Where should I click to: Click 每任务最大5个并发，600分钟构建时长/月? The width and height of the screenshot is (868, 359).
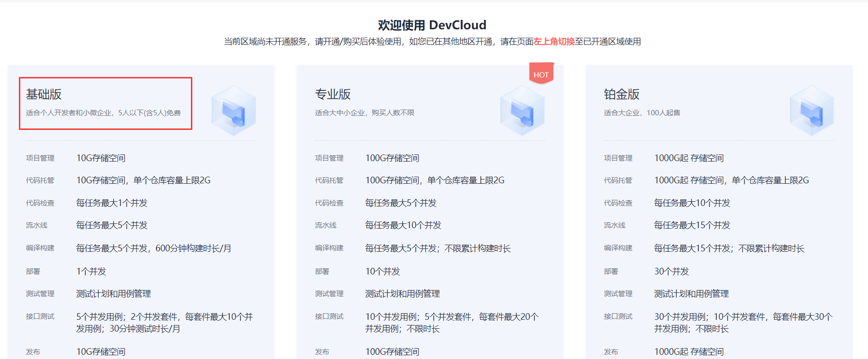pyautogui.click(x=154, y=248)
